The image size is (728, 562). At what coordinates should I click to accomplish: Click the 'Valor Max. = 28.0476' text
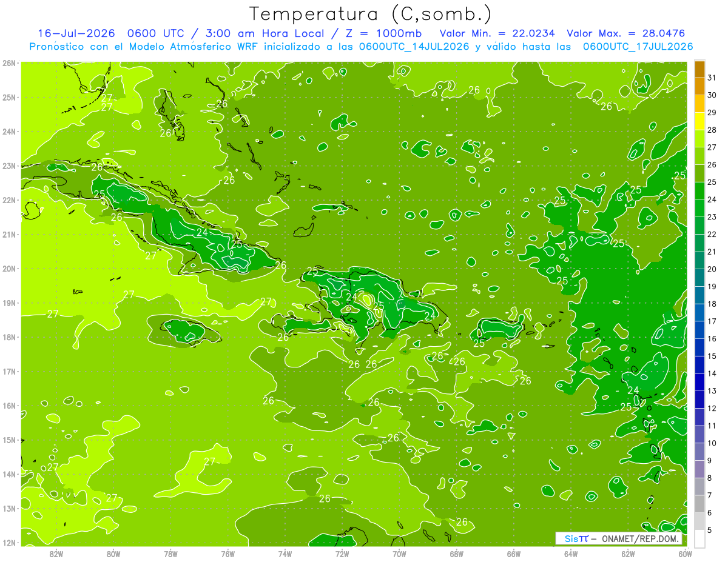pos(626,33)
